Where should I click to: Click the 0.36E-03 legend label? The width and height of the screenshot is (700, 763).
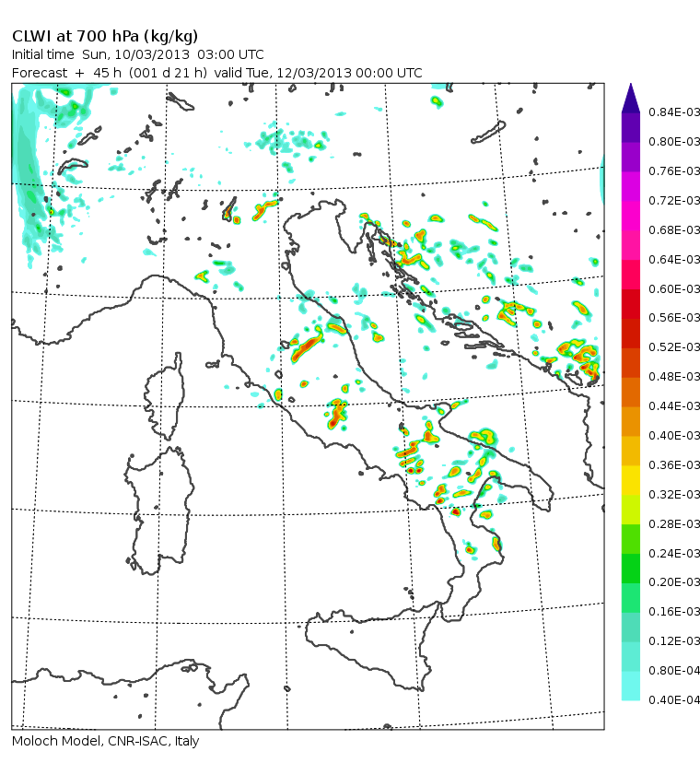tap(674, 465)
